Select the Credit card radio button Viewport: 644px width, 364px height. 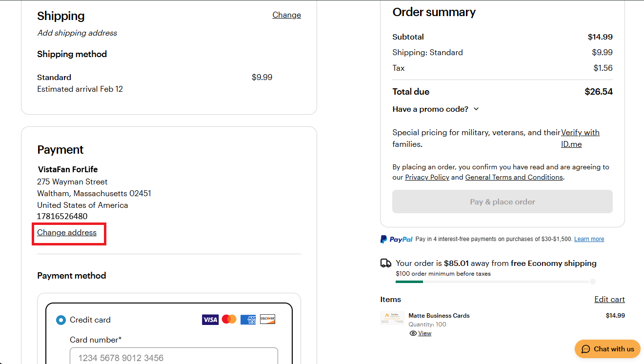coord(61,320)
